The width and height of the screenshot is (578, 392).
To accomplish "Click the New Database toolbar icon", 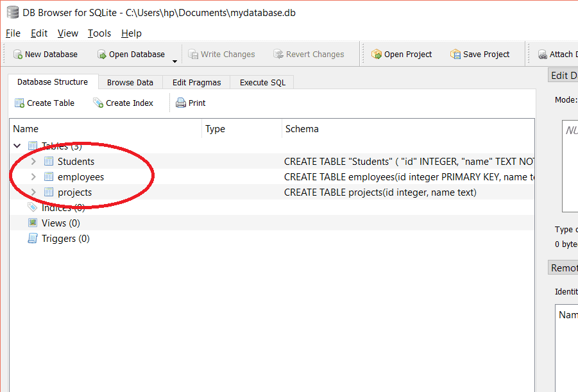I will (x=18, y=55).
